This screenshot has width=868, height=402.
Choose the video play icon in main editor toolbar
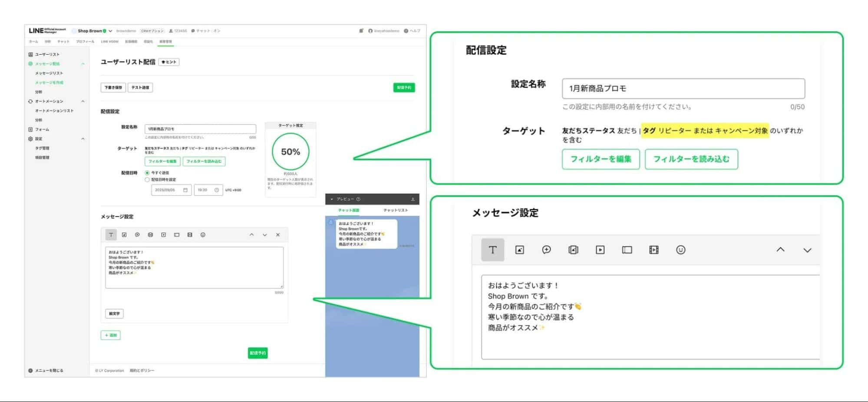point(164,235)
